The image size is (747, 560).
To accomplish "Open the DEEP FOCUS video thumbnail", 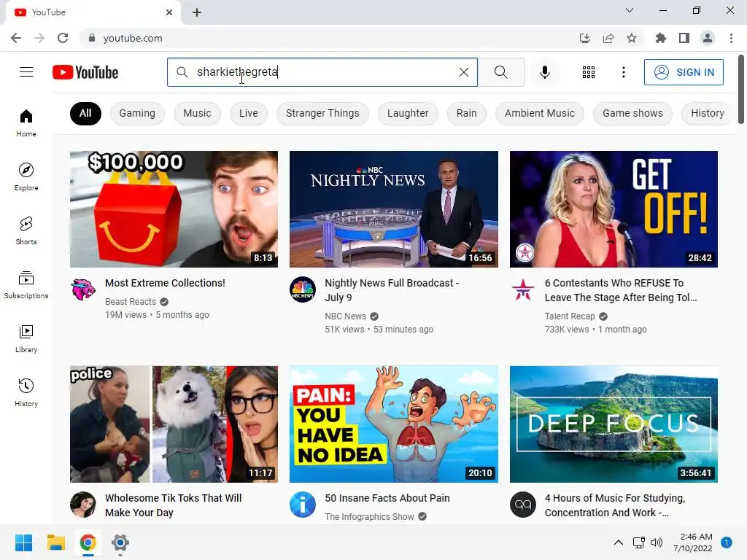I will pyautogui.click(x=614, y=424).
